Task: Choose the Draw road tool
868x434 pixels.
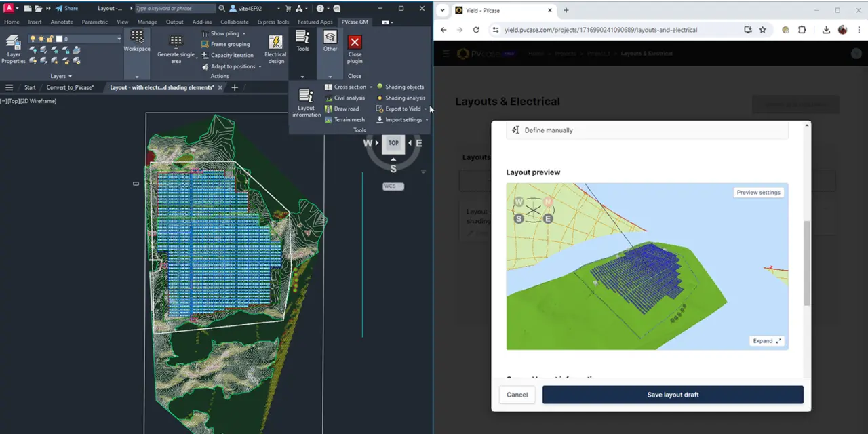Action: tap(342, 108)
